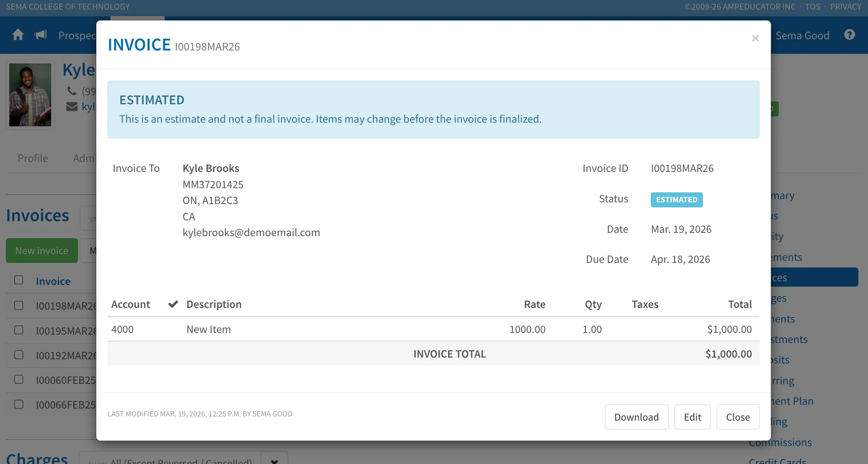Open the PRIVACY link in header

(845, 7)
